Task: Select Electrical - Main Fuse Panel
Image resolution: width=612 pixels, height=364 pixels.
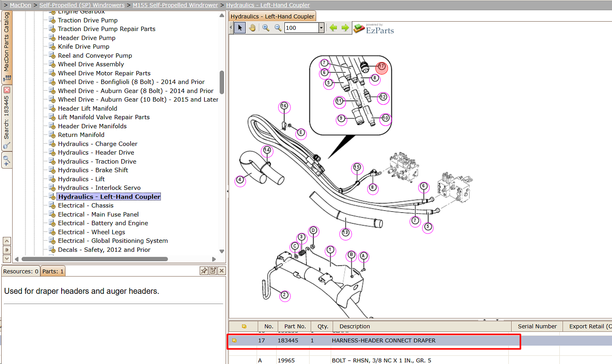Action: [x=98, y=215]
